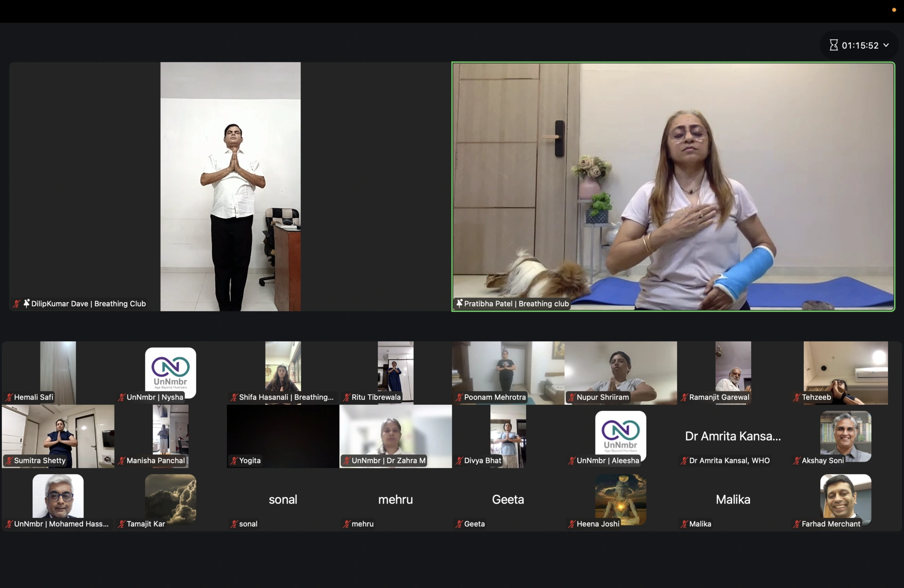Click Akshay Soni's muted mic icon
This screenshot has height=588, width=904.
[796, 460]
